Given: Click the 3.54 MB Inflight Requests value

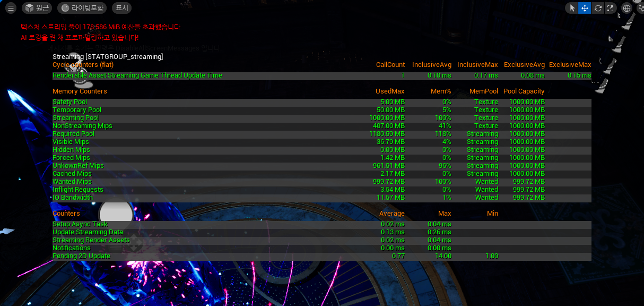Looking at the screenshot, I should click(393, 190).
